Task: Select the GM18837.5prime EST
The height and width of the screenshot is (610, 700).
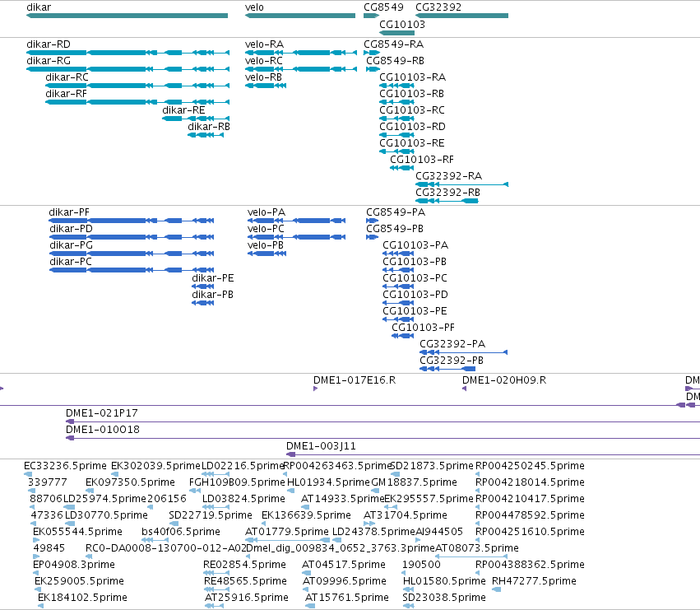Action: tap(375, 491)
